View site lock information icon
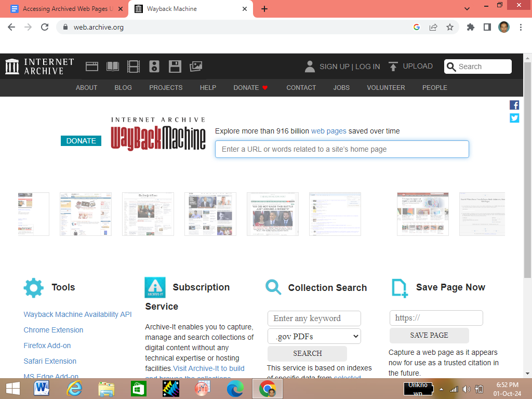 [x=66, y=27]
